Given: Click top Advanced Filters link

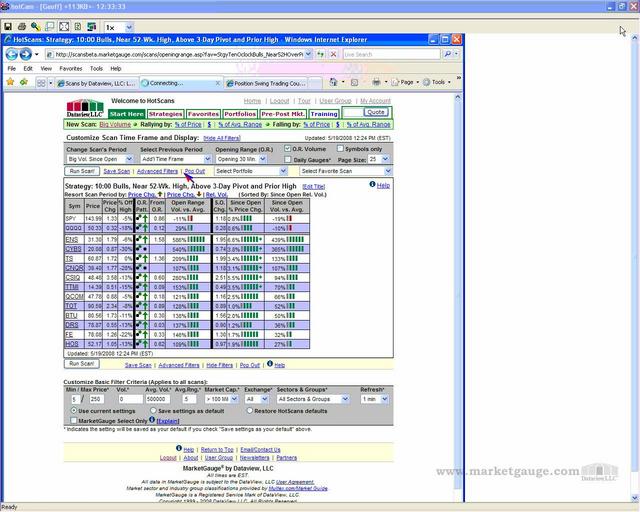Looking at the screenshot, I should click(157, 171).
